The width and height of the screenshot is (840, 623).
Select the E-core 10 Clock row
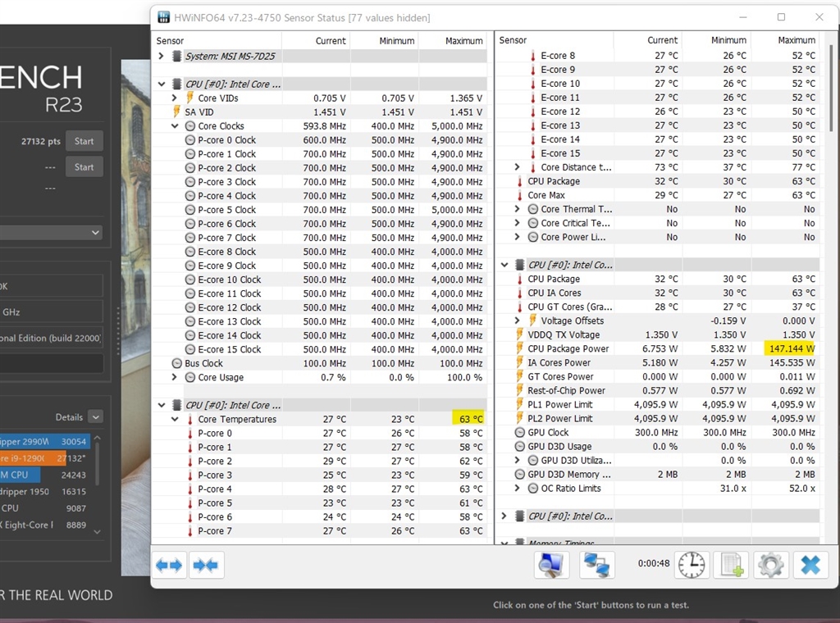click(319, 280)
